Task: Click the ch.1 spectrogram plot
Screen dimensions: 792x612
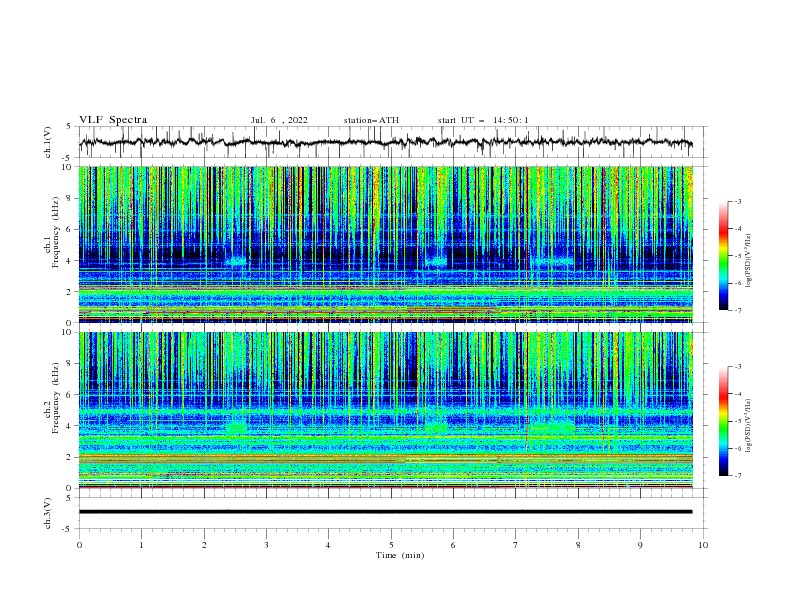Action: (386, 244)
